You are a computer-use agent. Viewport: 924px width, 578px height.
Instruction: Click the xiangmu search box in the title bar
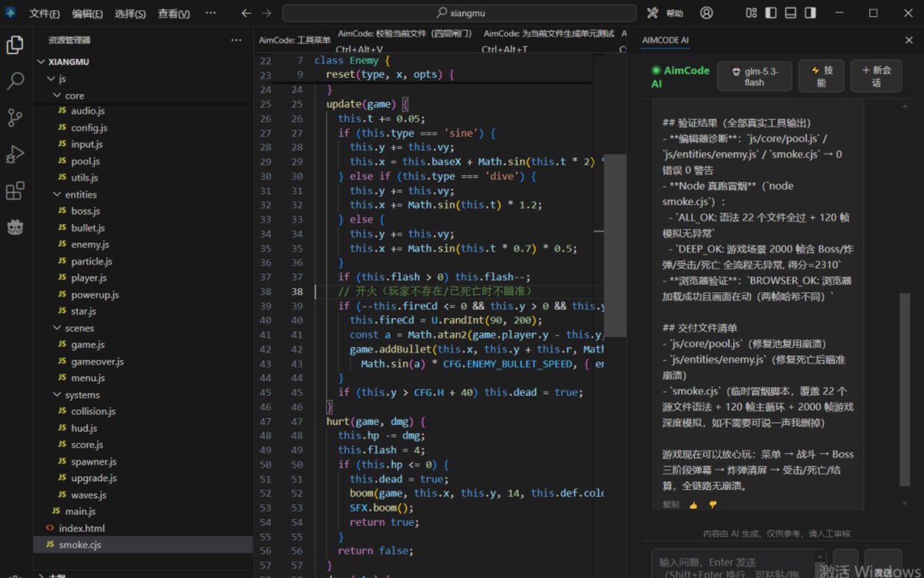pyautogui.click(x=460, y=13)
